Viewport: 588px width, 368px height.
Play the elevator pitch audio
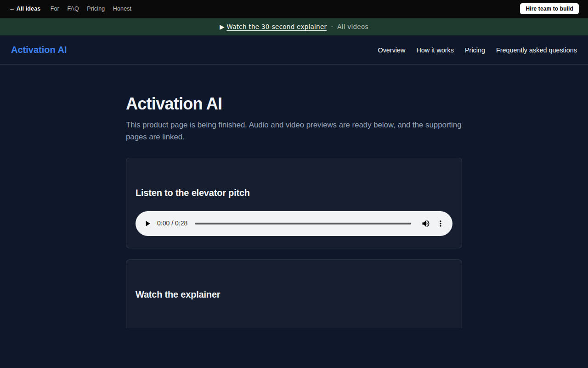147,224
